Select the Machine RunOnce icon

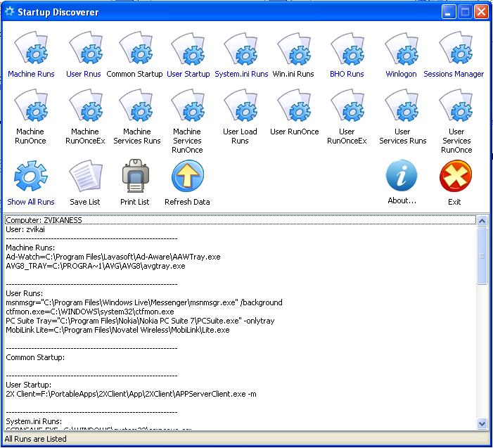tap(31, 105)
